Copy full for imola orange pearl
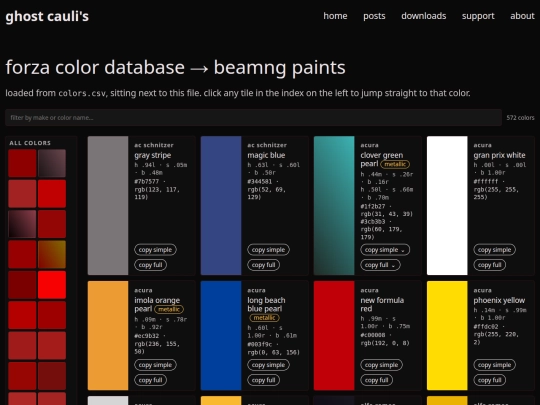Image resolution: width=540 pixels, height=405 pixels. (150, 380)
